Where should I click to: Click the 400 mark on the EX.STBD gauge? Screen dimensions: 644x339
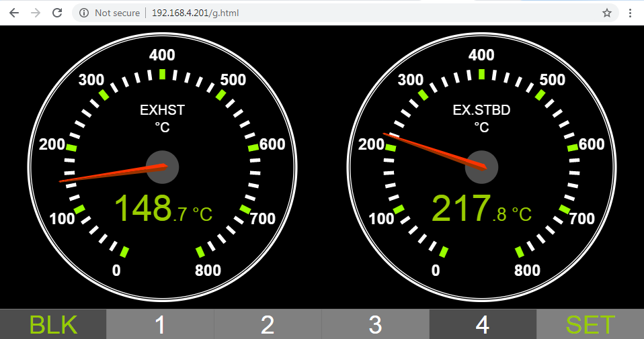point(481,55)
